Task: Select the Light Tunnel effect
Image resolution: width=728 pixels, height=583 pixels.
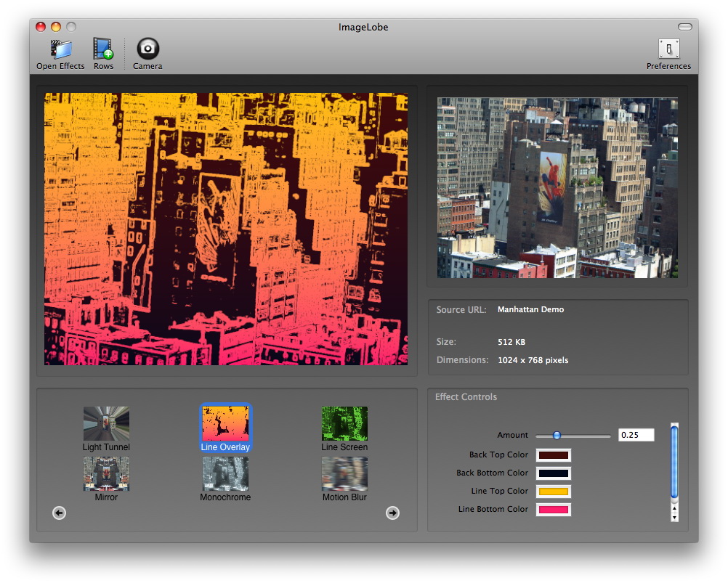Action: click(x=106, y=423)
